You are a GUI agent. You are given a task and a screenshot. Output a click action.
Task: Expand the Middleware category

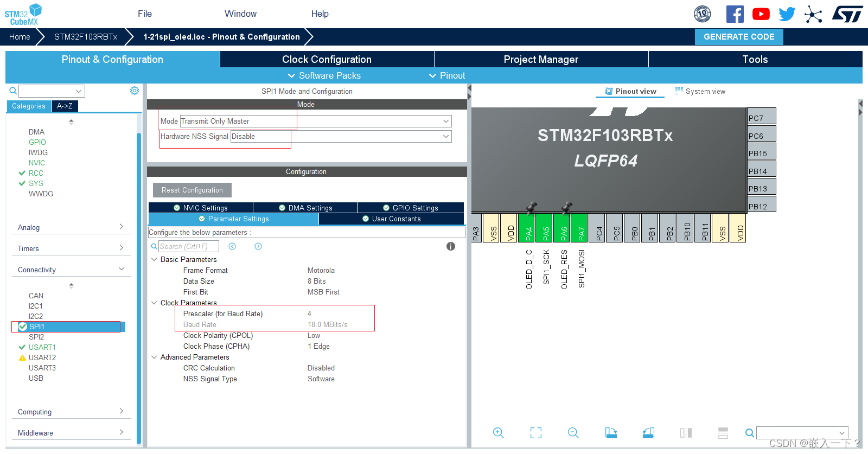[x=71, y=433]
